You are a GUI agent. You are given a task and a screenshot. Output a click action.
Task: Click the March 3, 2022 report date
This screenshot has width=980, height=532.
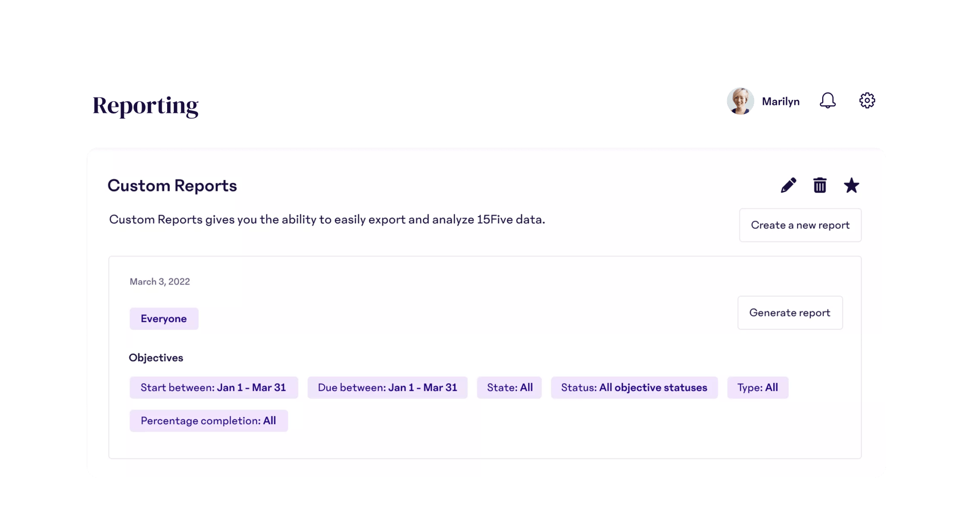[160, 282]
